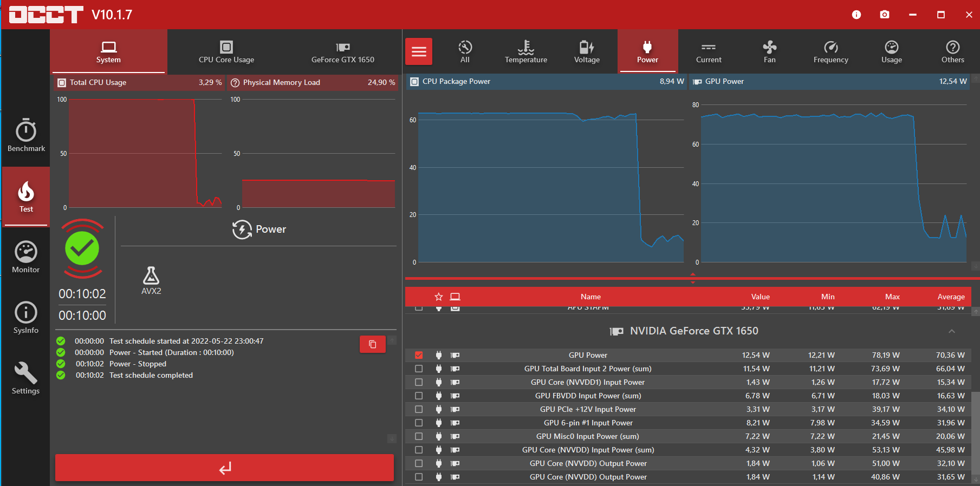Show All sensor categories
Viewport: 980px width, 486px height.
(465, 51)
